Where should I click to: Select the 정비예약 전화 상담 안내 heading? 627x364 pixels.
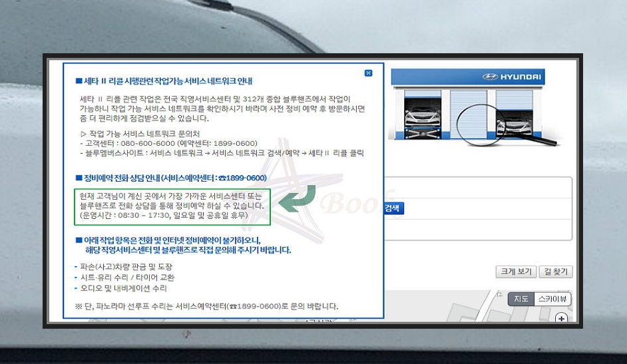[171, 178]
